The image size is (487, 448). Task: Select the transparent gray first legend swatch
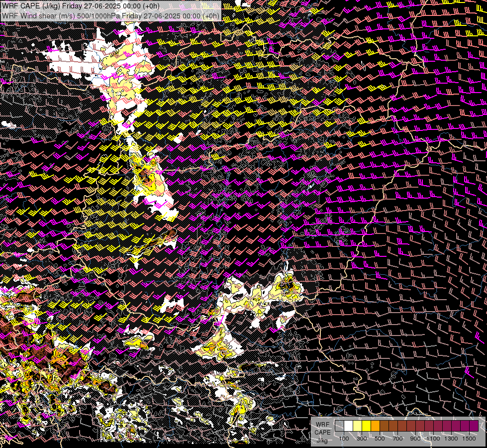click(x=339, y=426)
